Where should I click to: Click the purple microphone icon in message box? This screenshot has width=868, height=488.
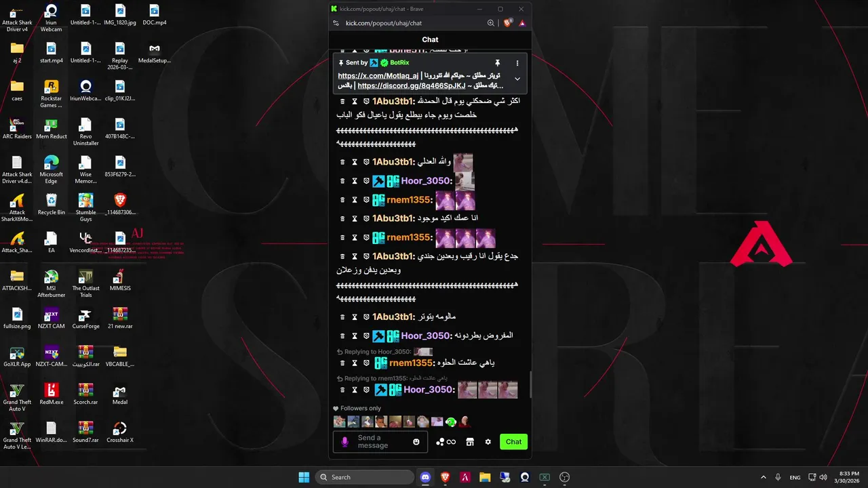(x=344, y=442)
